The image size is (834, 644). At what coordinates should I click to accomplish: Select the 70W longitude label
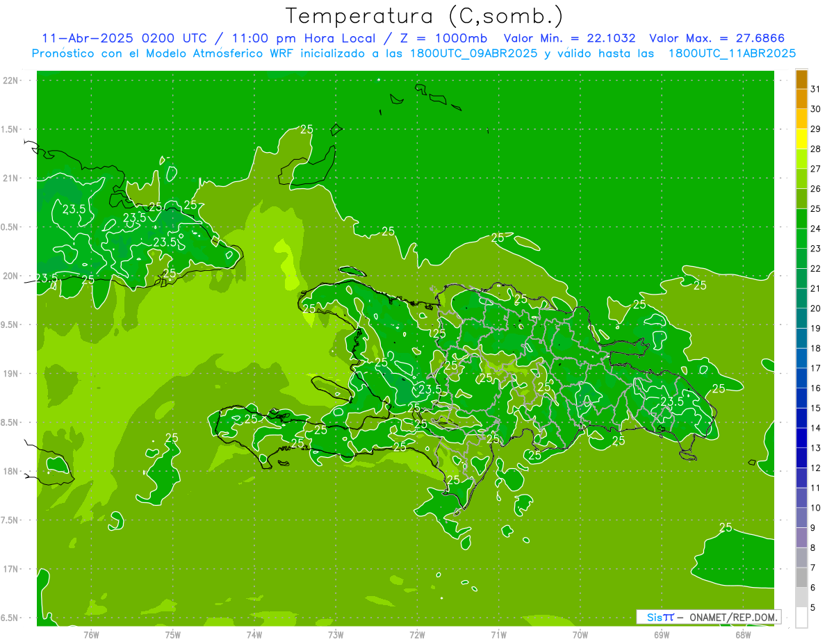click(580, 635)
